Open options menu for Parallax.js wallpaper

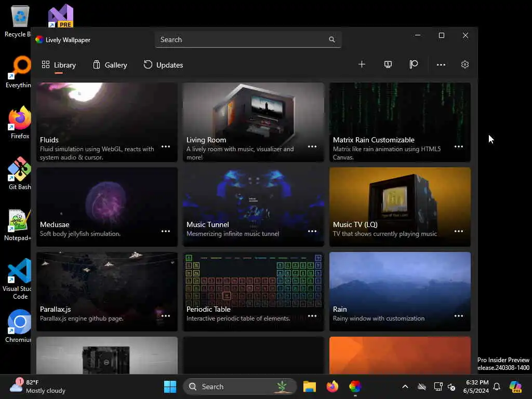coord(166,316)
